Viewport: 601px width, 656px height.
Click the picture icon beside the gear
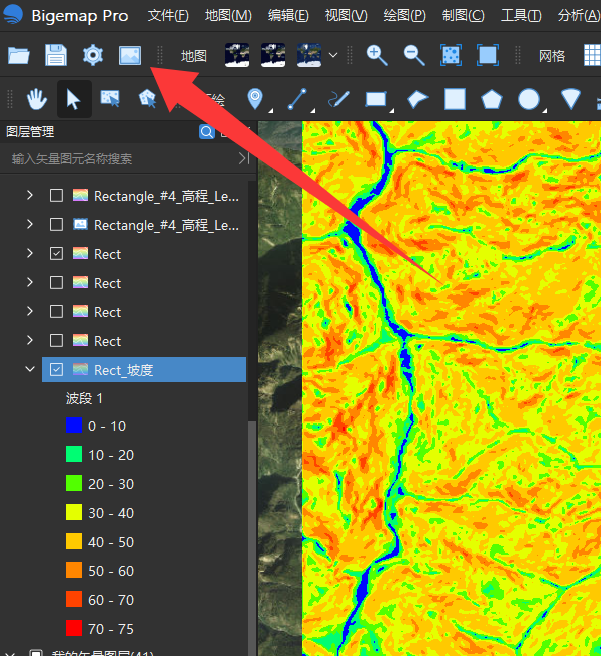(130, 55)
